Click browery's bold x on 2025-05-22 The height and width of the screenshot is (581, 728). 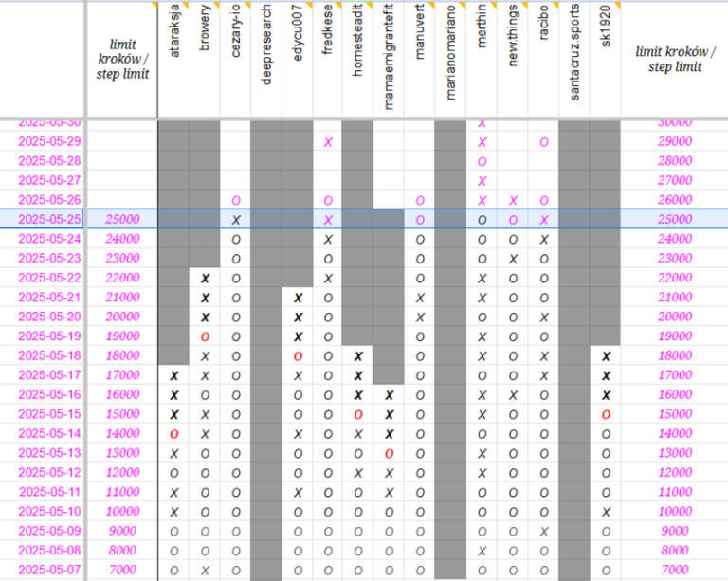(205, 279)
